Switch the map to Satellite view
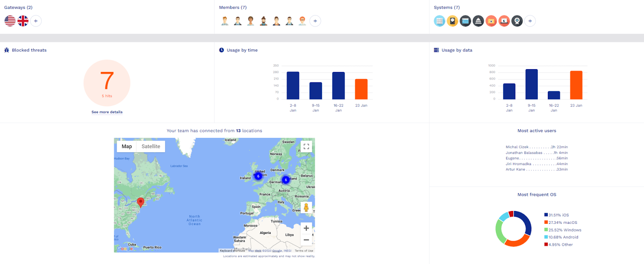This screenshot has height=264, width=644. point(151,147)
